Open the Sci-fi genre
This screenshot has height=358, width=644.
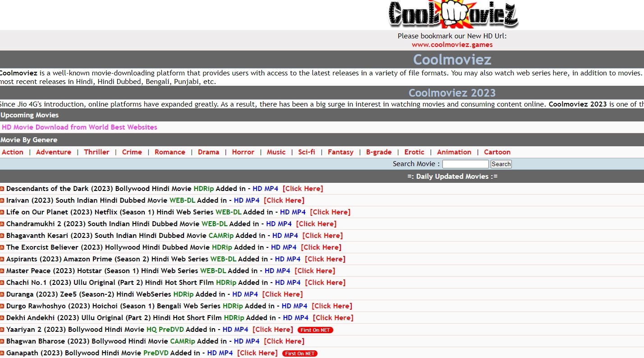click(307, 152)
